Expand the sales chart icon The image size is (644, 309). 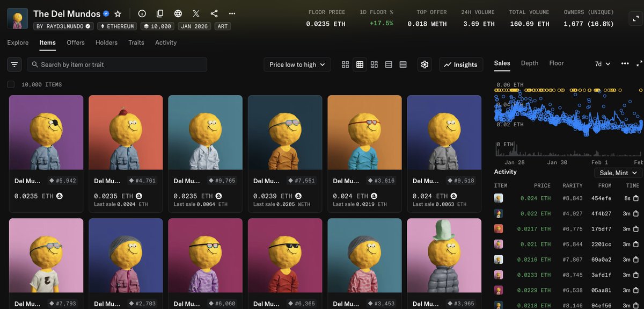pos(639,63)
